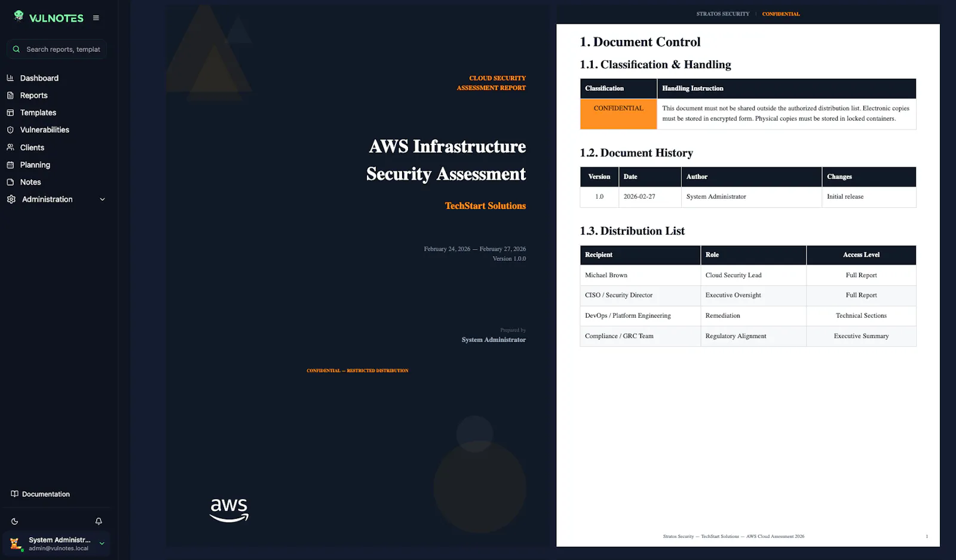Image resolution: width=956 pixels, height=560 pixels.
Task: Click the 'Access Level' column header
Action: [x=861, y=255]
